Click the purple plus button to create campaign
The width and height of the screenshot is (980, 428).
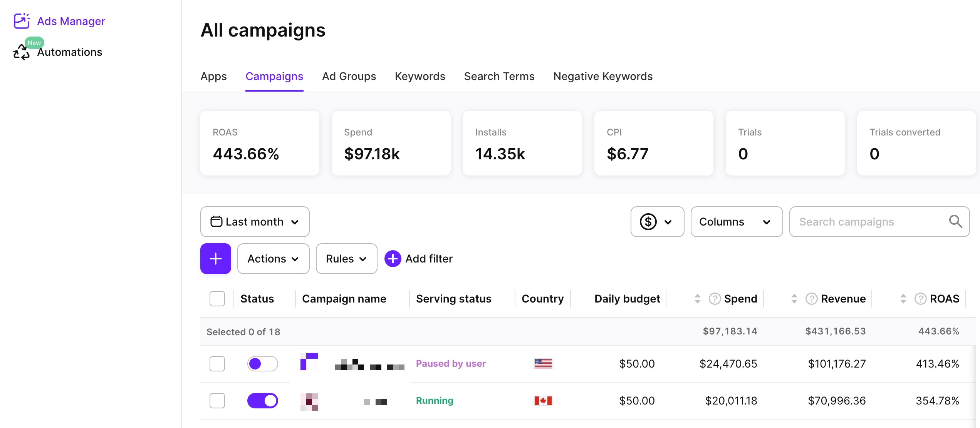[x=215, y=258]
